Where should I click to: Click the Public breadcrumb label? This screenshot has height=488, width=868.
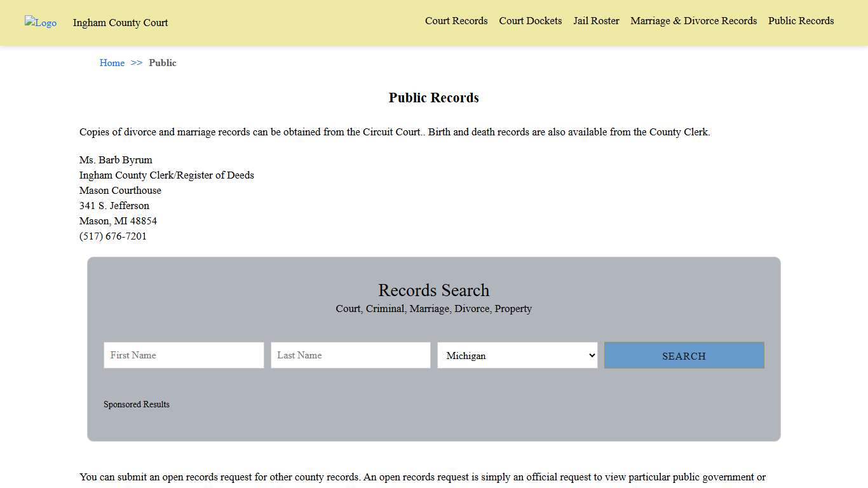pyautogui.click(x=163, y=63)
